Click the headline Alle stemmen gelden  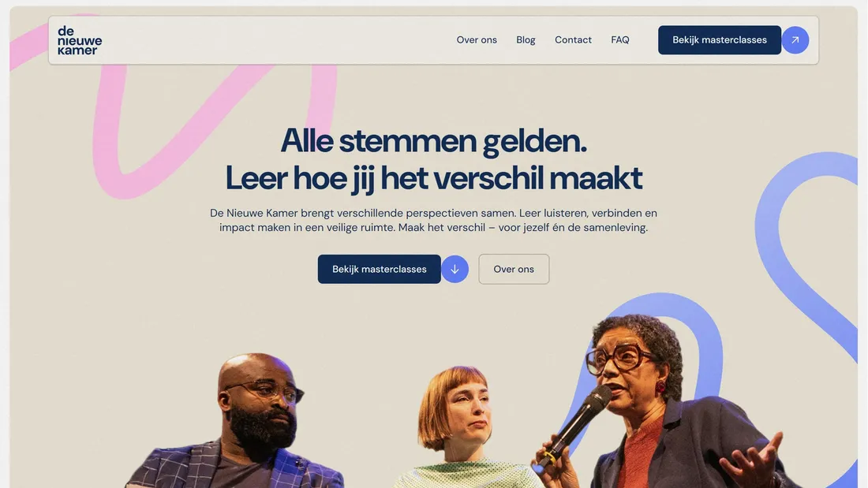(433, 140)
